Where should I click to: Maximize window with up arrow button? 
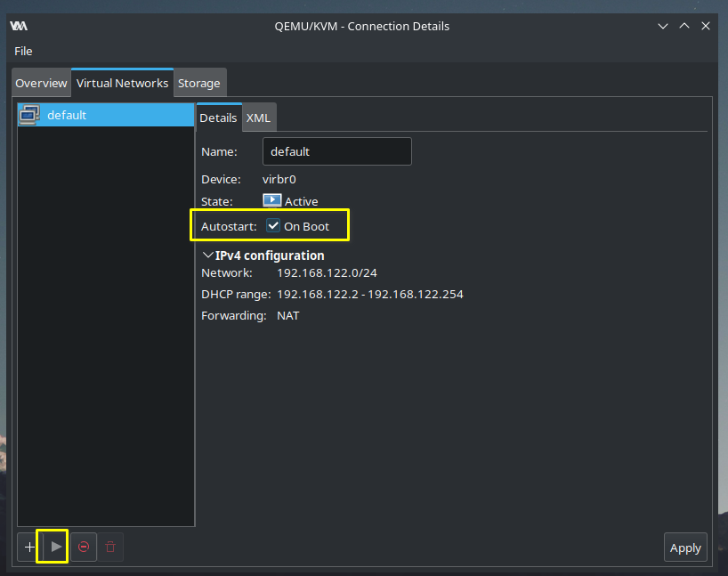pyautogui.click(x=684, y=26)
